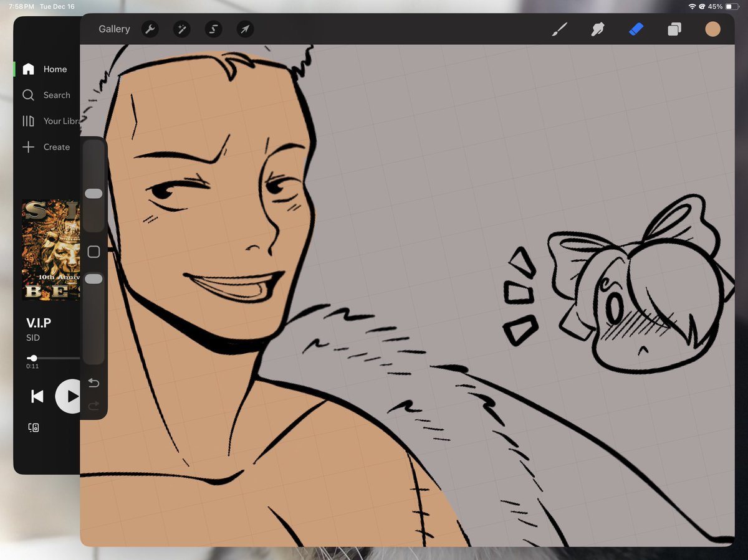Undo the last stroke
Viewport: 748px width, 560px height.
93,382
